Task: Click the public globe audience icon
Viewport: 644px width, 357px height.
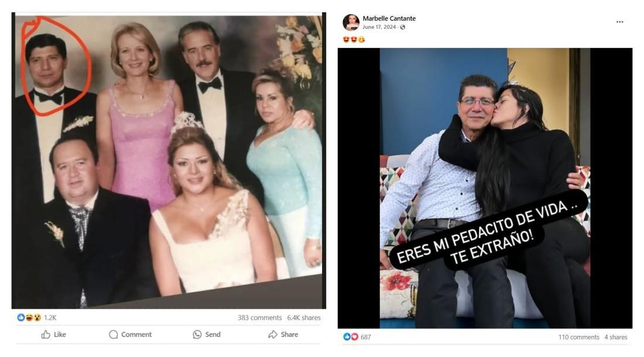Action: pyautogui.click(x=403, y=27)
